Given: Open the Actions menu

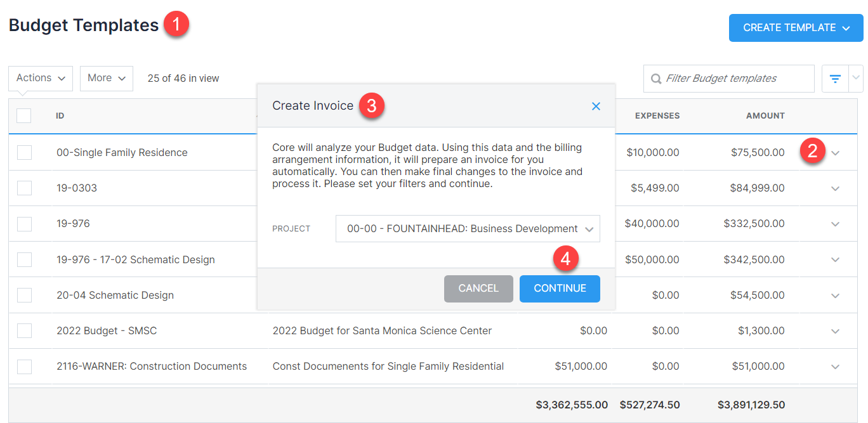Looking at the screenshot, I should point(41,78).
